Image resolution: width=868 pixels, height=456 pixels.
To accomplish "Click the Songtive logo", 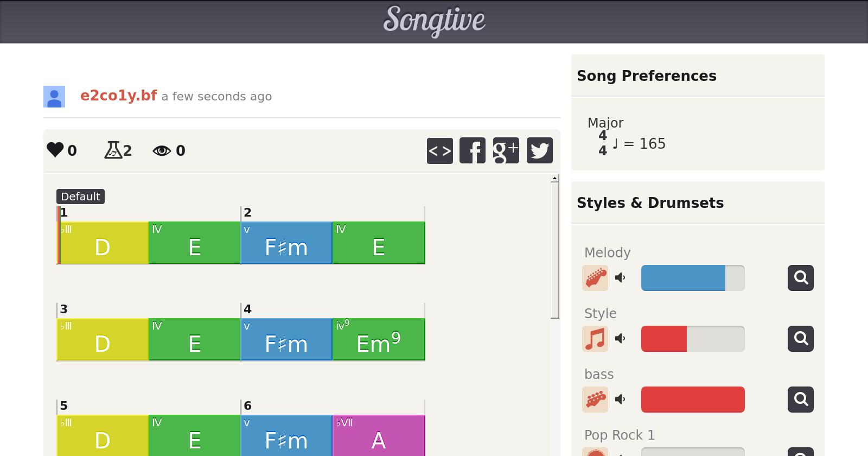I will click(434, 21).
